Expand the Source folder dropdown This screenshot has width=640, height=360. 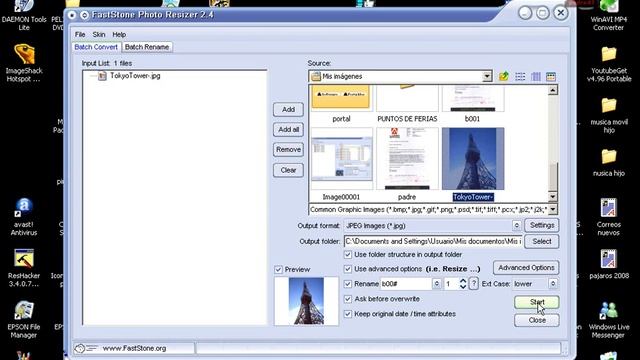click(487, 76)
